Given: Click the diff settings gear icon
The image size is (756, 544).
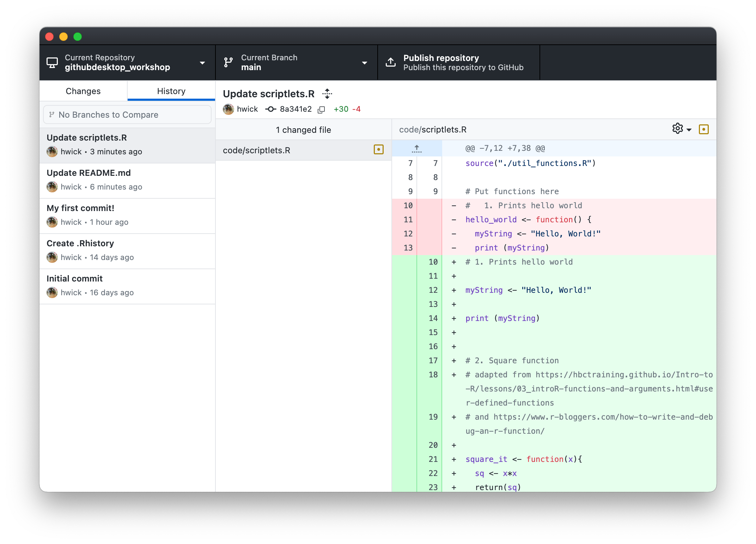Looking at the screenshot, I should point(677,129).
